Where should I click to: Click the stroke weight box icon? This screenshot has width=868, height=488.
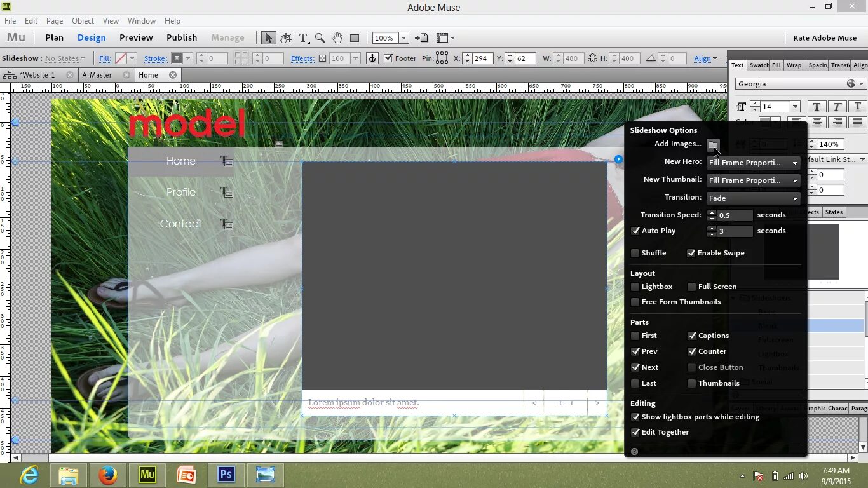(177, 58)
